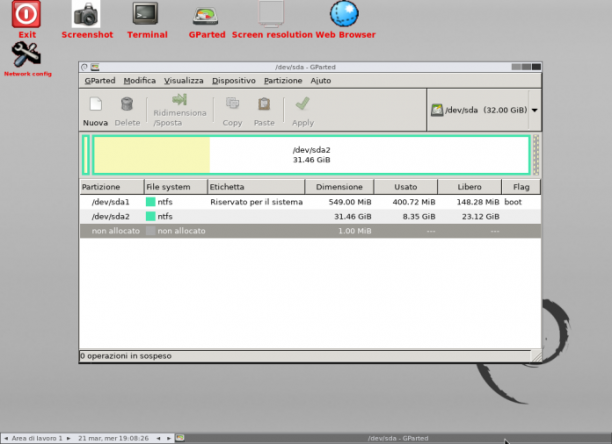Click the date and time in the taskbar
Screen dimensions: 612x444
point(113,439)
